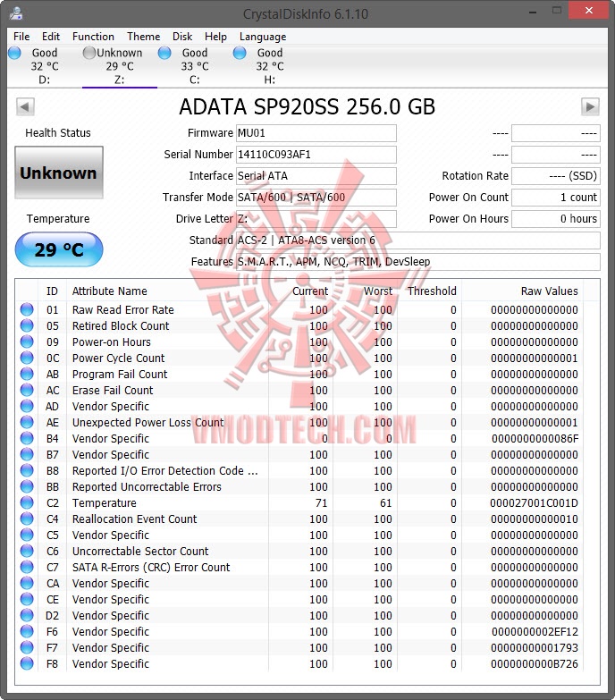This screenshot has width=615, height=700.
Task: Click status orb for row ID F8
Action: pyautogui.click(x=27, y=663)
